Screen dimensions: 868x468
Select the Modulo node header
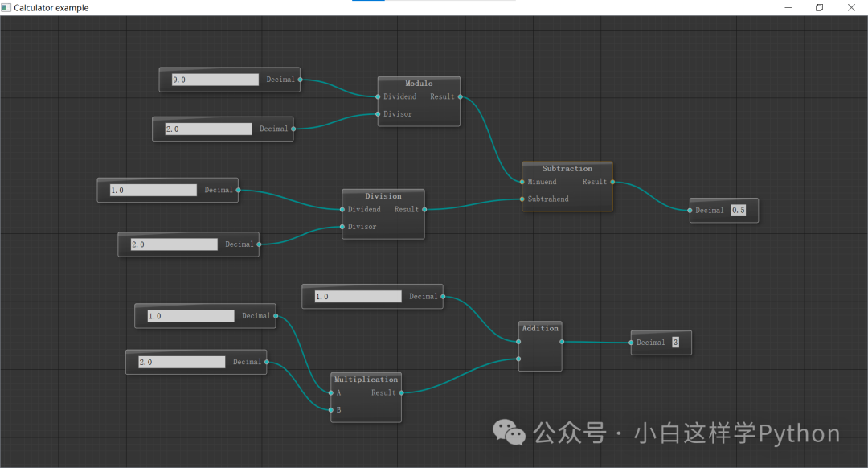point(419,83)
